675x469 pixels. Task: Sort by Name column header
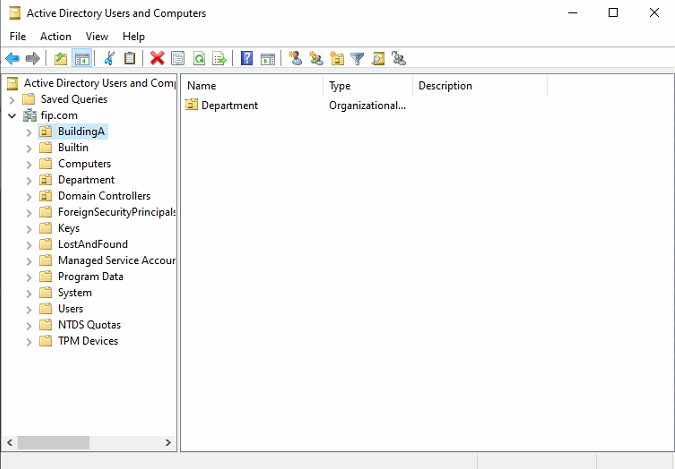pyautogui.click(x=253, y=86)
